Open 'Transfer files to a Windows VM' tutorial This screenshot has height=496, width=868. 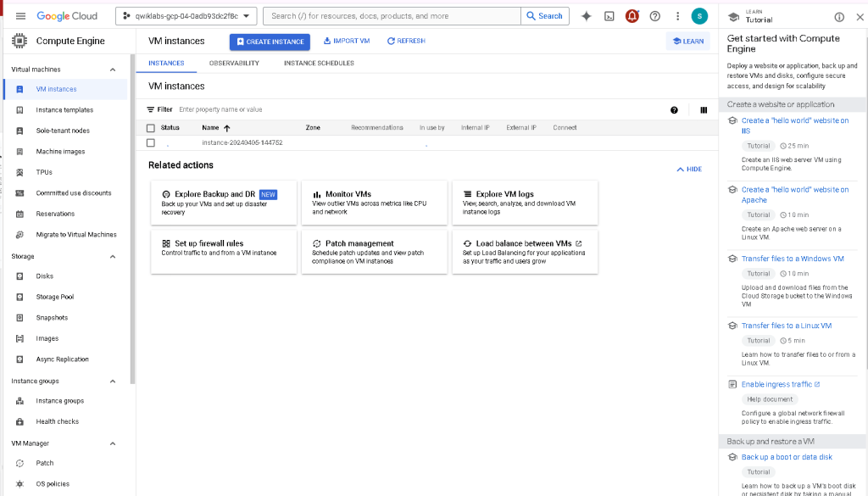[x=793, y=259]
